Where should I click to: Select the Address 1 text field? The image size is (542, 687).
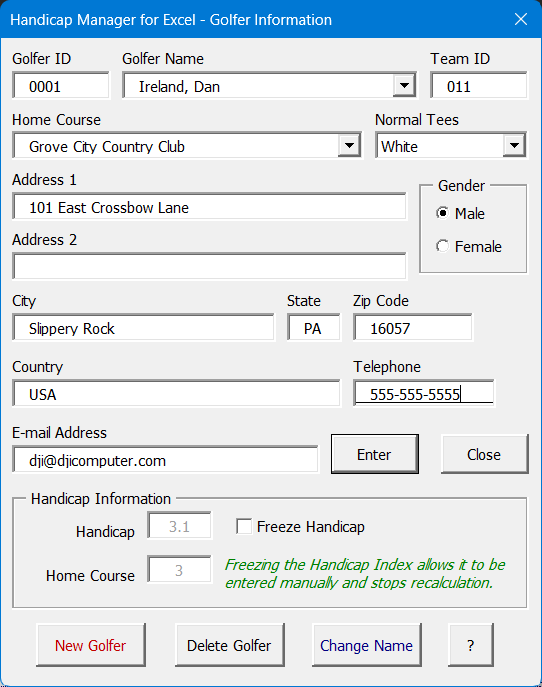click(209, 207)
